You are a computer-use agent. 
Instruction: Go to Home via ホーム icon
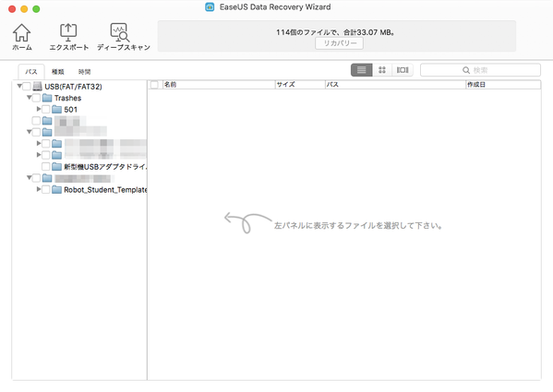pos(22,33)
